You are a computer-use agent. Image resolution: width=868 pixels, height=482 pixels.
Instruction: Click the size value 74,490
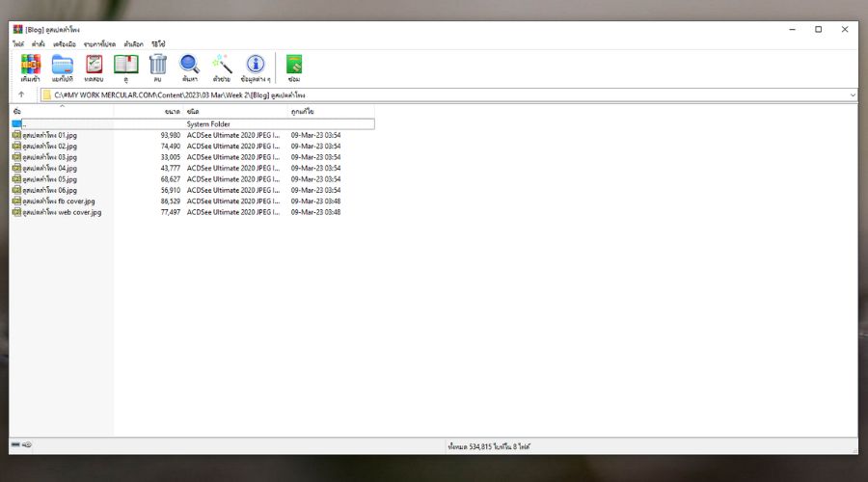(x=171, y=147)
